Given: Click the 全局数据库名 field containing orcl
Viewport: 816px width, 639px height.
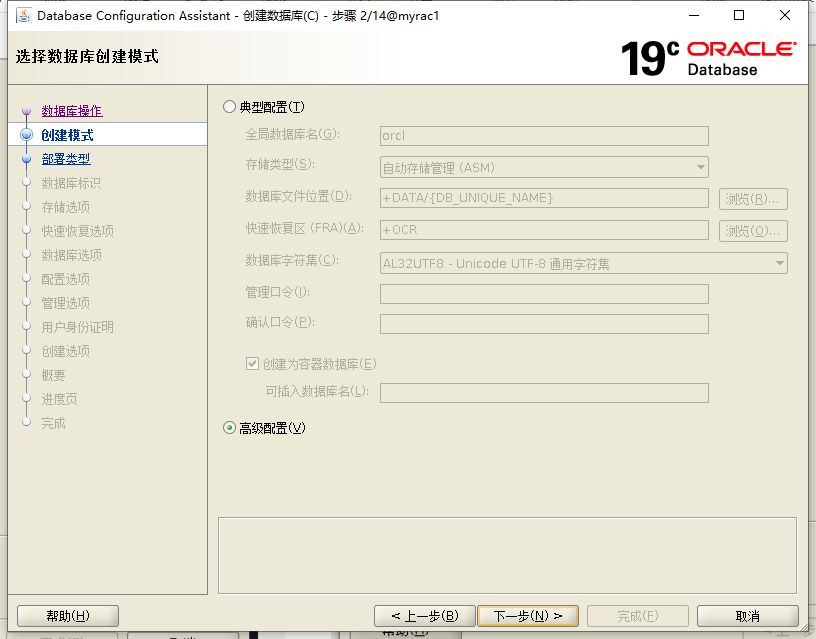Looking at the screenshot, I should [x=544, y=135].
